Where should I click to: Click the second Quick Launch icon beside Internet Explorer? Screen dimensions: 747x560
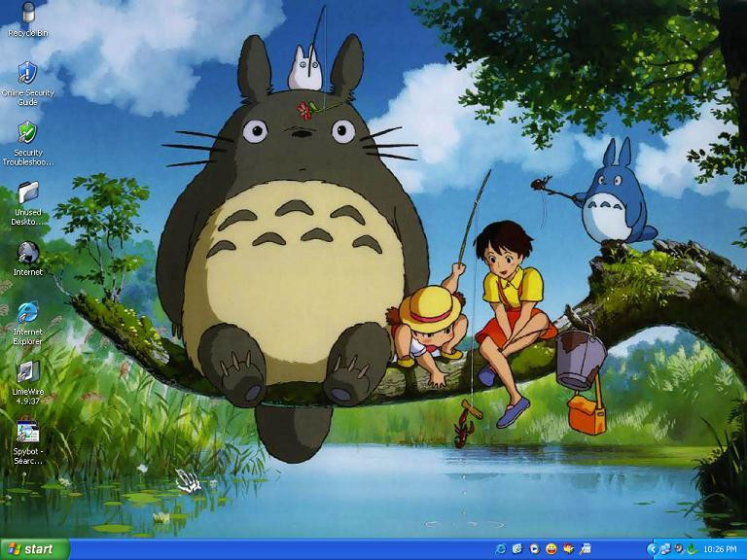[x=517, y=549]
